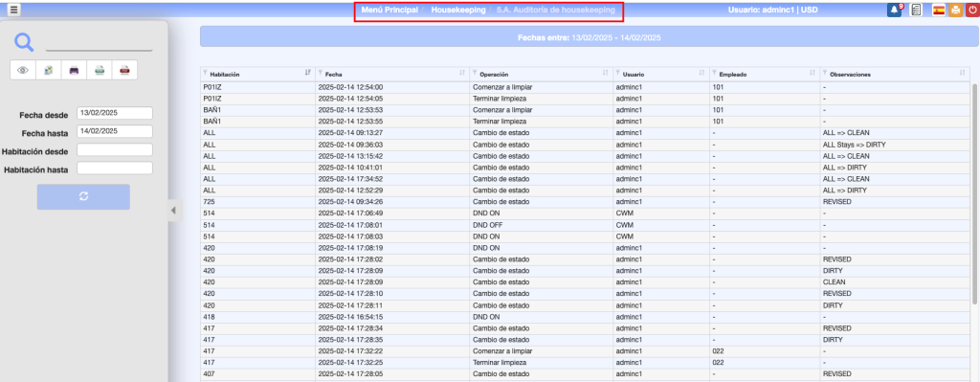Toggle sort arrows on Habitación column
The height and width of the screenshot is (382, 980).
tap(307, 73)
